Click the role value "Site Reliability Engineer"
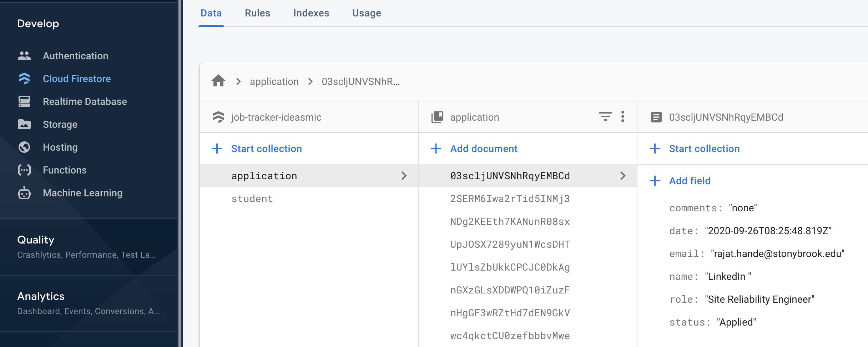The width and height of the screenshot is (868, 347). (x=760, y=299)
